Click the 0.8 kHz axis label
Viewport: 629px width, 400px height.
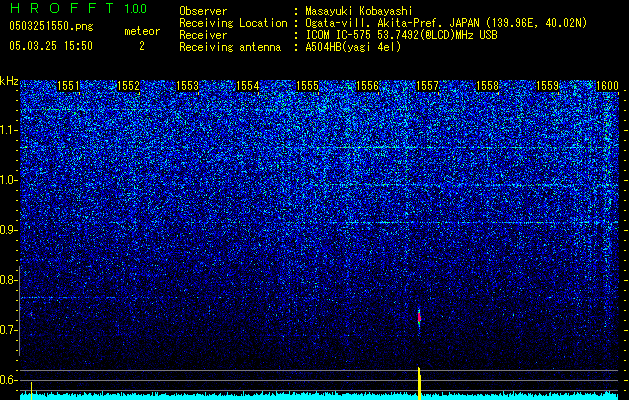pos(8,280)
